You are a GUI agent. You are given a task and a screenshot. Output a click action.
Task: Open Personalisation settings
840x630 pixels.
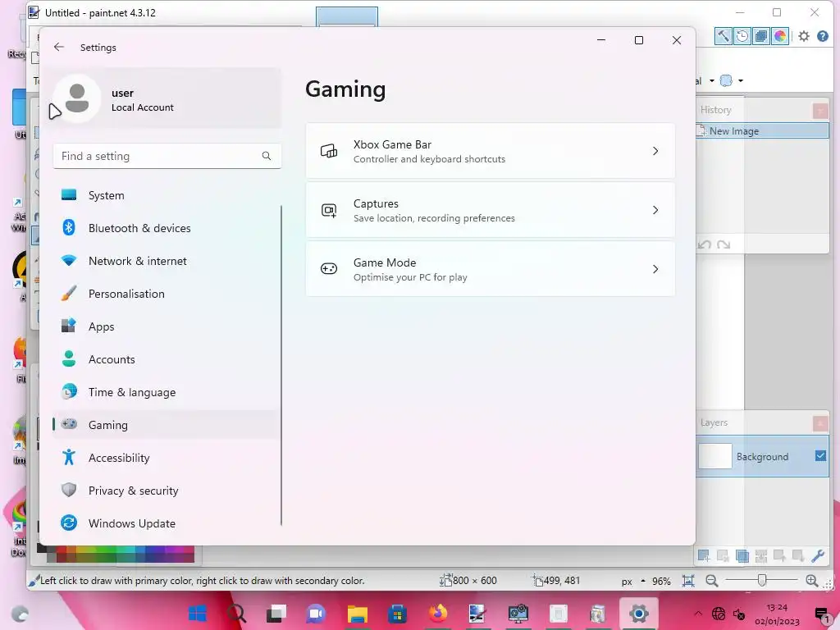pyautogui.click(x=166, y=294)
